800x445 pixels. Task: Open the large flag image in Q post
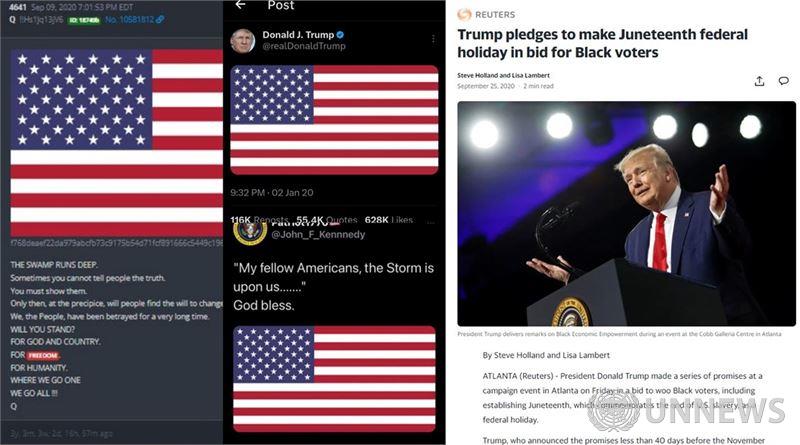click(117, 143)
